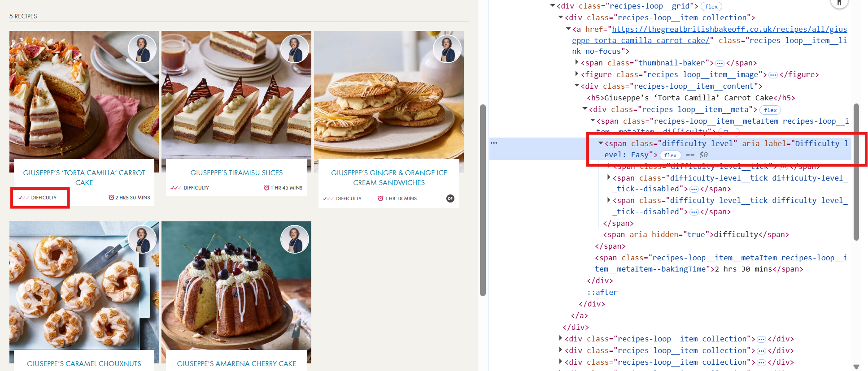Image resolution: width=868 pixels, height=371 pixels.
Task: Expand the first collapsed recipes-loop__item collection div
Action: (561, 338)
